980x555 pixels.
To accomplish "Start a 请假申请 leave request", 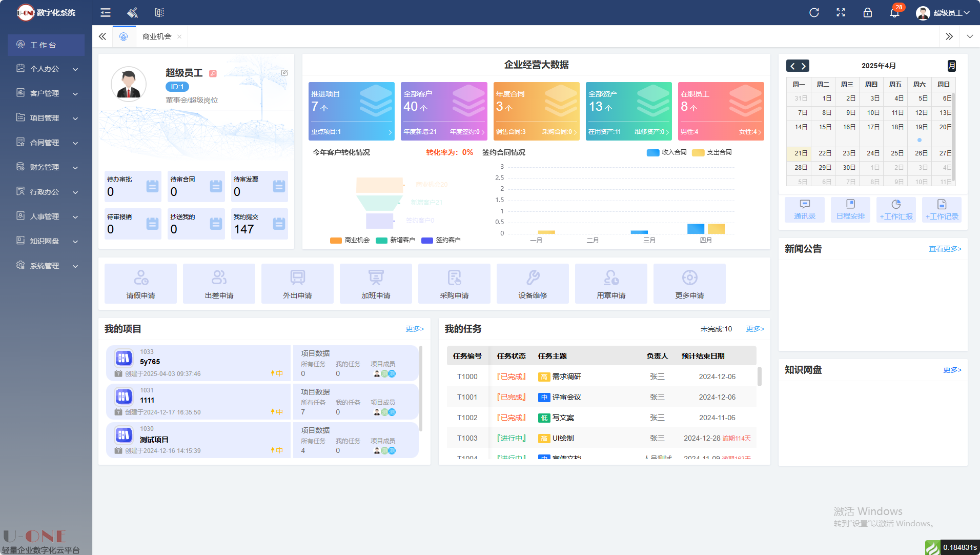I will tap(140, 284).
